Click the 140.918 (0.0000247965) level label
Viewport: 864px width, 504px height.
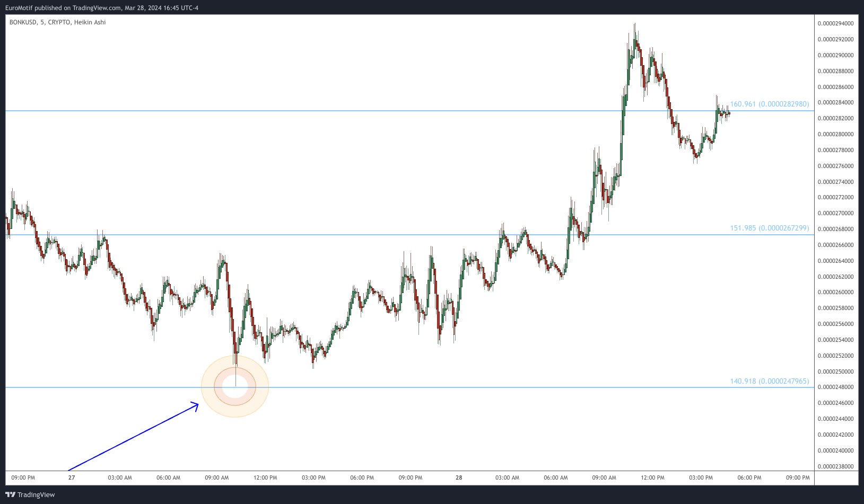coord(770,381)
